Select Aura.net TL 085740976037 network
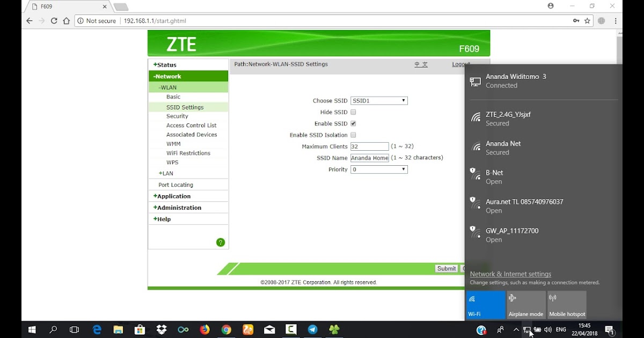The height and width of the screenshot is (338, 644). click(544, 205)
